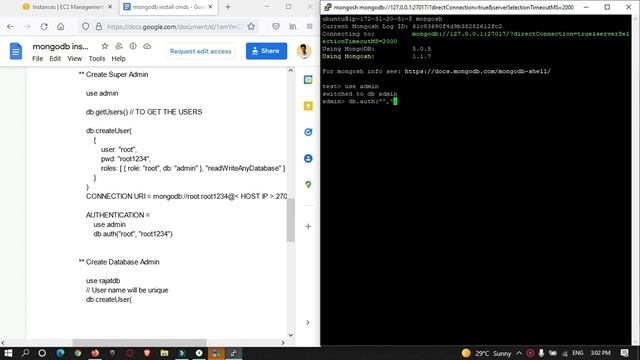Click the blue Share button
The width and height of the screenshot is (640, 360).
pos(266,51)
